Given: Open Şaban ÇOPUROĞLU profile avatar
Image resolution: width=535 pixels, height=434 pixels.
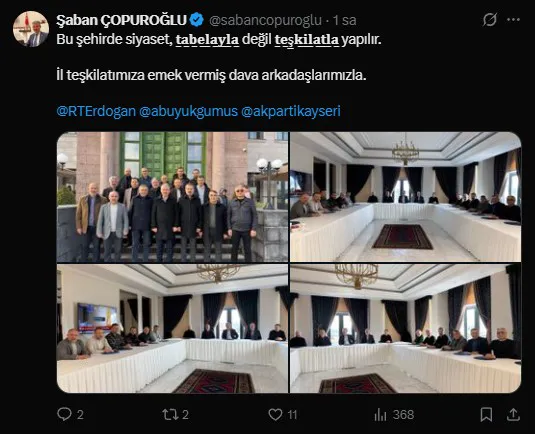Looking at the screenshot, I should point(31,29).
